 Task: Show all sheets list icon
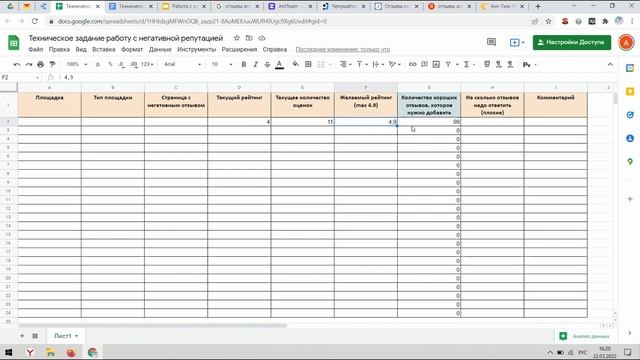point(35,336)
